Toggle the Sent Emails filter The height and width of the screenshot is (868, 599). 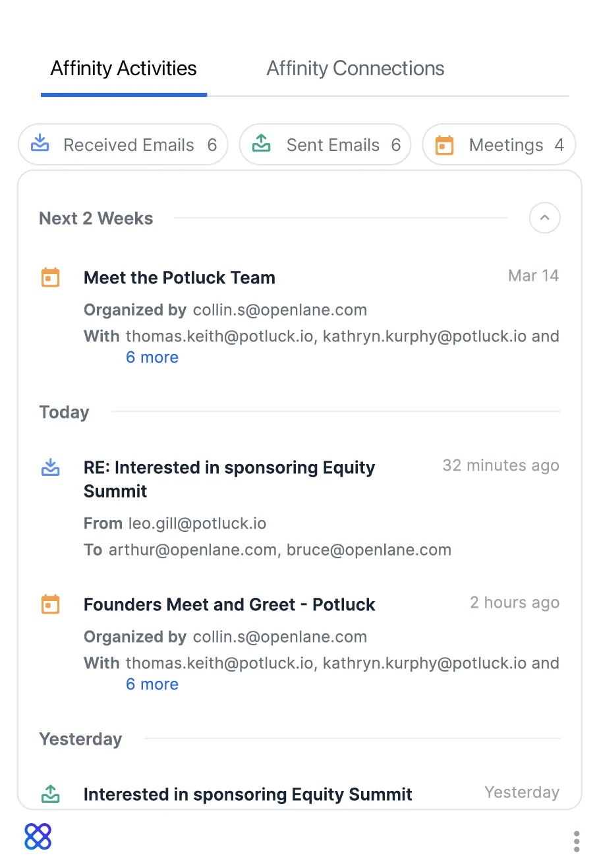[x=325, y=144]
